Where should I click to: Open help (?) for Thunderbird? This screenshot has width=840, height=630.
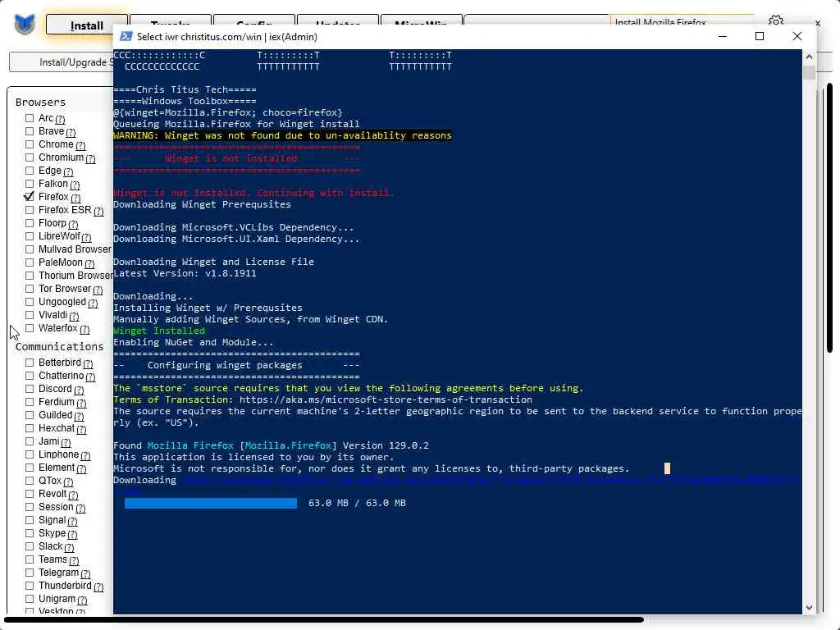pos(98,587)
